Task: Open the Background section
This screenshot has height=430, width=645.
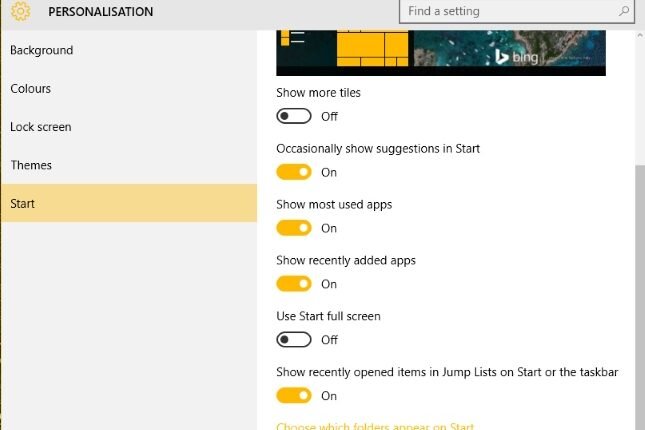Action: pyautogui.click(x=129, y=50)
